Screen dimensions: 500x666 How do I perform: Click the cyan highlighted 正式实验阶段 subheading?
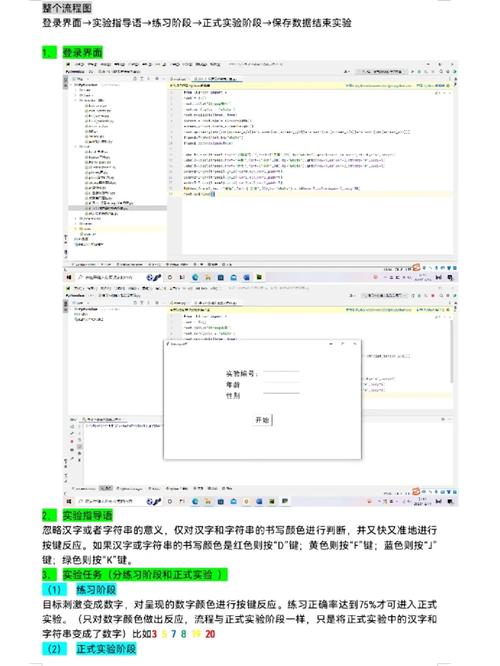click(x=106, y=649)
